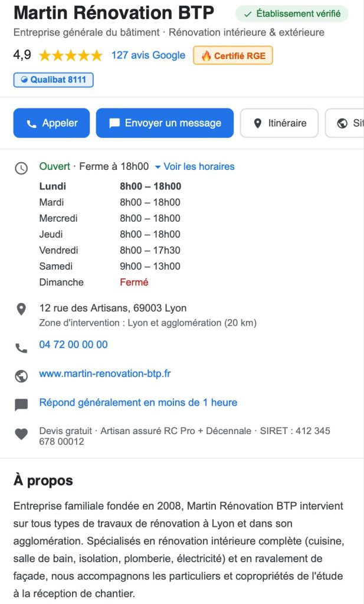
Task: Open the À propos section heading
Action: 43,480
